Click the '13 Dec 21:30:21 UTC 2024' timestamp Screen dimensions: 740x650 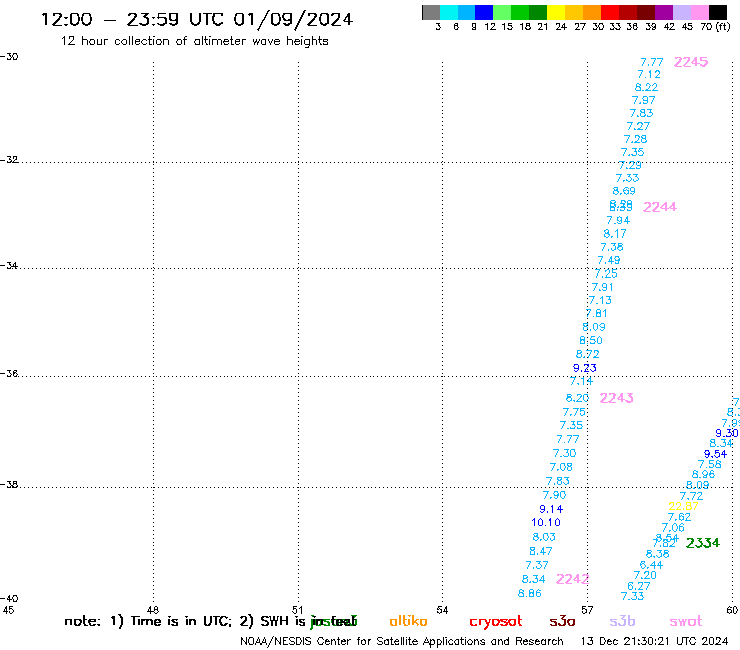coord(655,641)
